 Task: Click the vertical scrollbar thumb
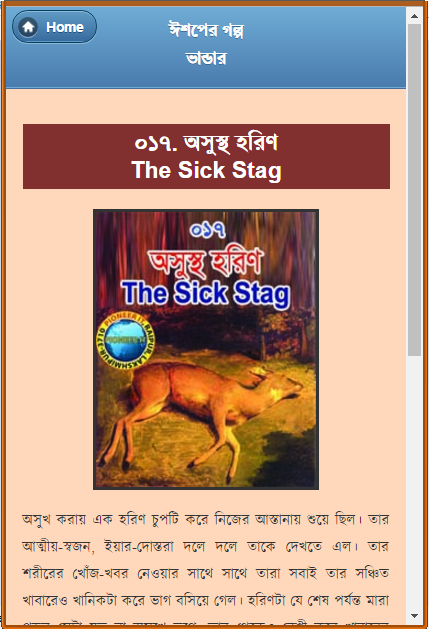point(415,189)
